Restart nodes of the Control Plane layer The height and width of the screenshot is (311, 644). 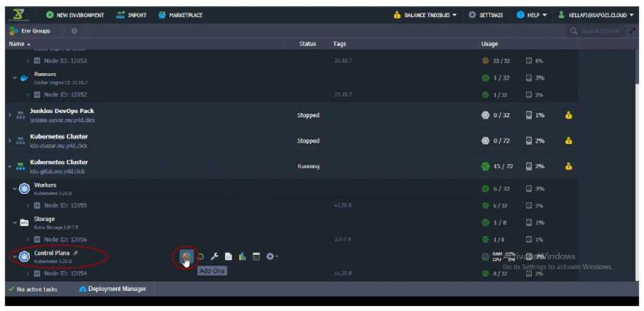click(x=200, y=257)
